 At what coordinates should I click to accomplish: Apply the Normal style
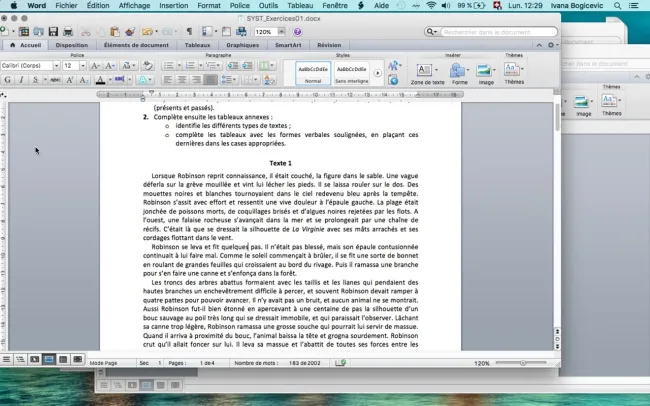point(313,73)
